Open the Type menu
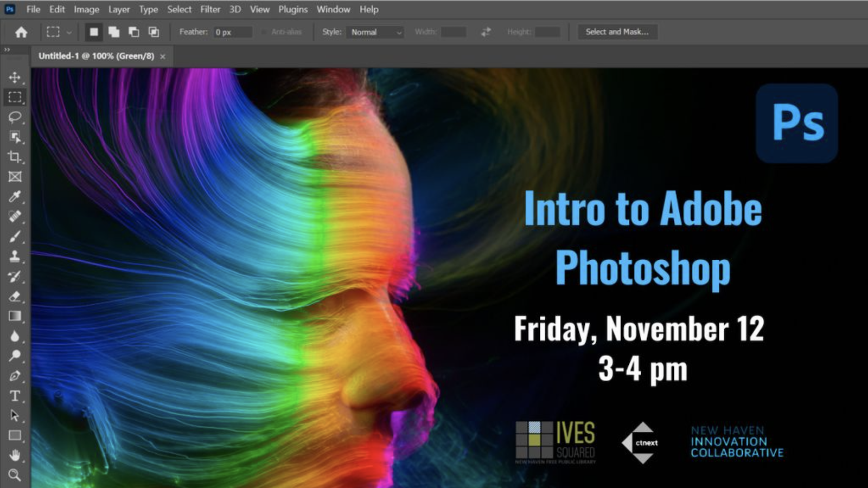868x488 pixels. pos(148,9)
